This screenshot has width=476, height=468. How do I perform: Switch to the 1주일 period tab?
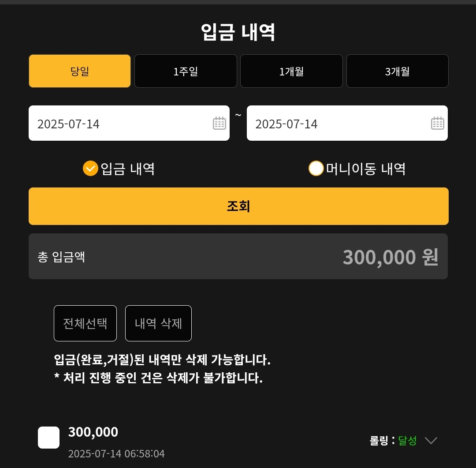point(186,71)
